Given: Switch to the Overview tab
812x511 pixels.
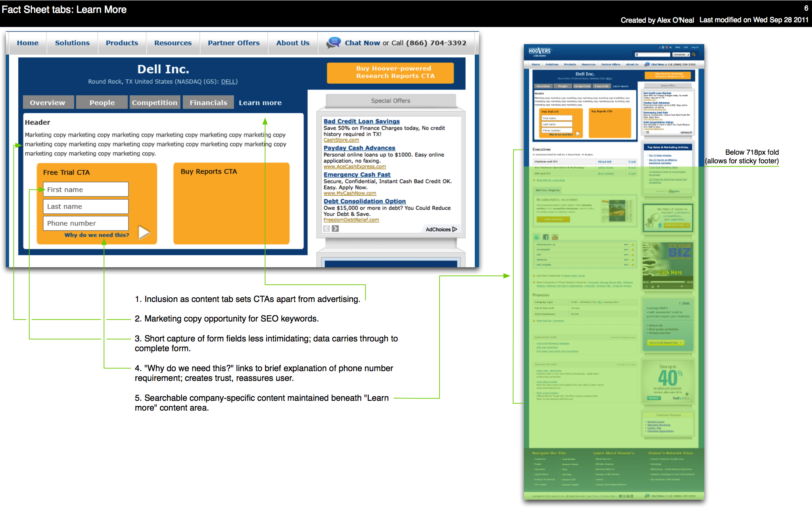Looking at the screenshot, I should coord(48,102).
